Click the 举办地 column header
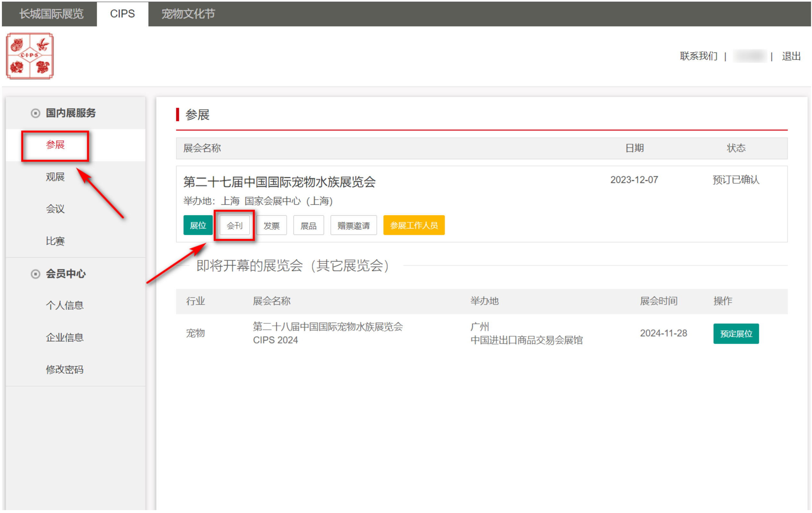Image resolution: width=812 pixels, height=513 pixels. coord(485,301)
